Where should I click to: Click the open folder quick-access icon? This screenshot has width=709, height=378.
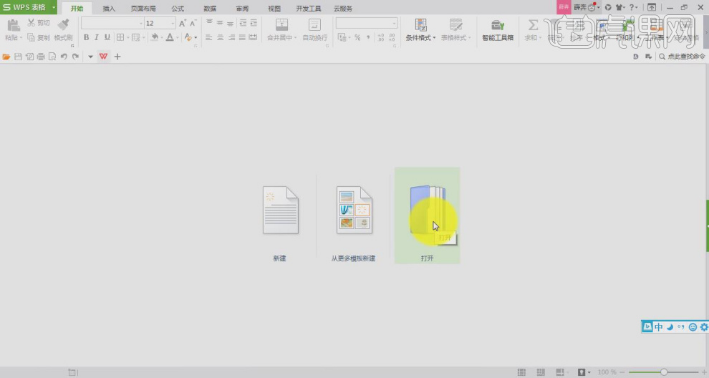[6, 57]
